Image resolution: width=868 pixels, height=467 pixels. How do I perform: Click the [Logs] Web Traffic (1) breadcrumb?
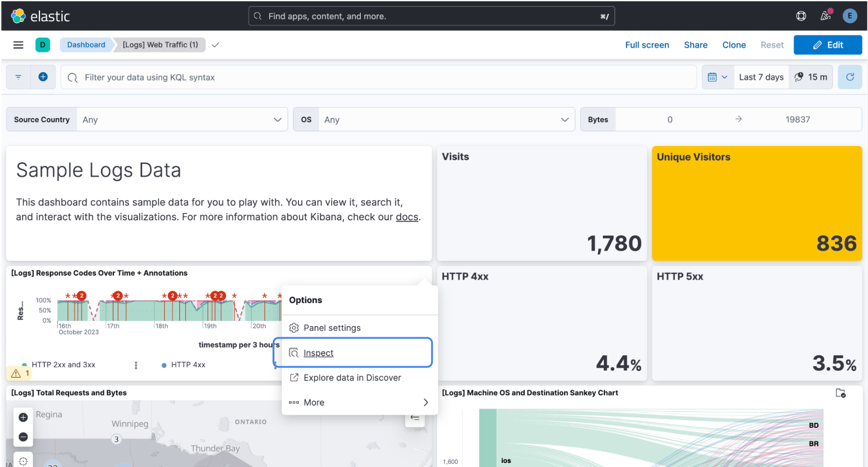pyautogui.click(x=160, y=45)
